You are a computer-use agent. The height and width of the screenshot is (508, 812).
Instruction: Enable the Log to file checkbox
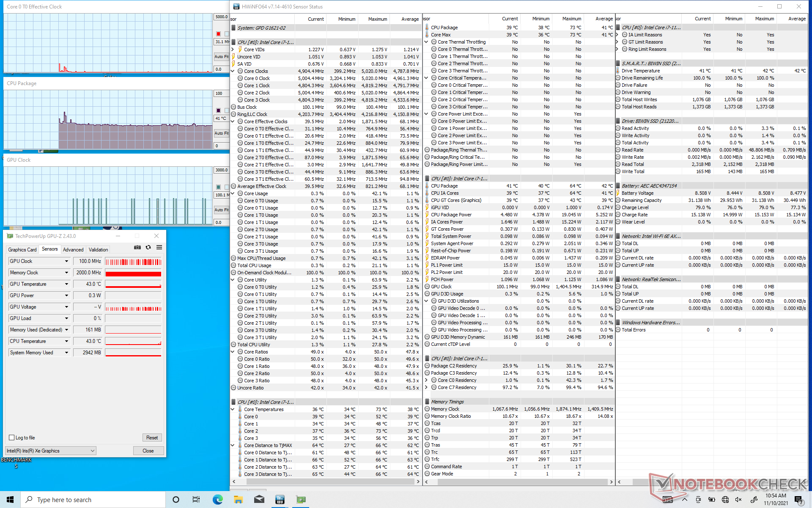tap(12, 438)
